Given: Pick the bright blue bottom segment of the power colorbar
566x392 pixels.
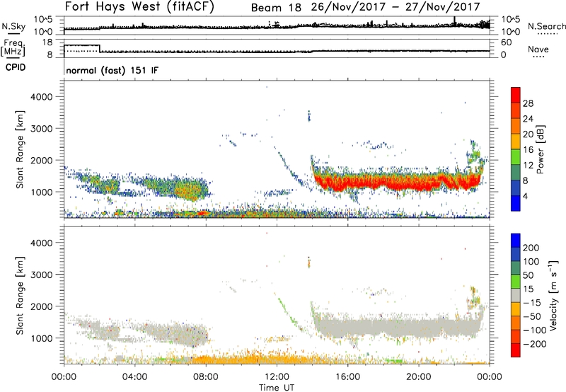Looking at the screenshot, I should (516, 203).
